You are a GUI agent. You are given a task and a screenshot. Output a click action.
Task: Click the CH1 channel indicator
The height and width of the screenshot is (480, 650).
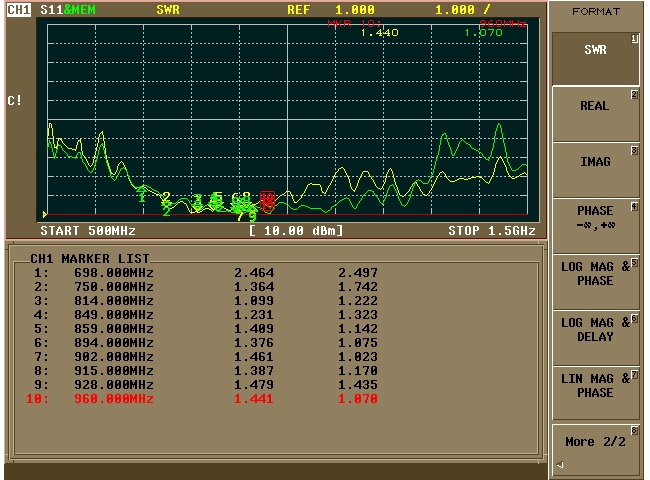(x=19, y=10)
